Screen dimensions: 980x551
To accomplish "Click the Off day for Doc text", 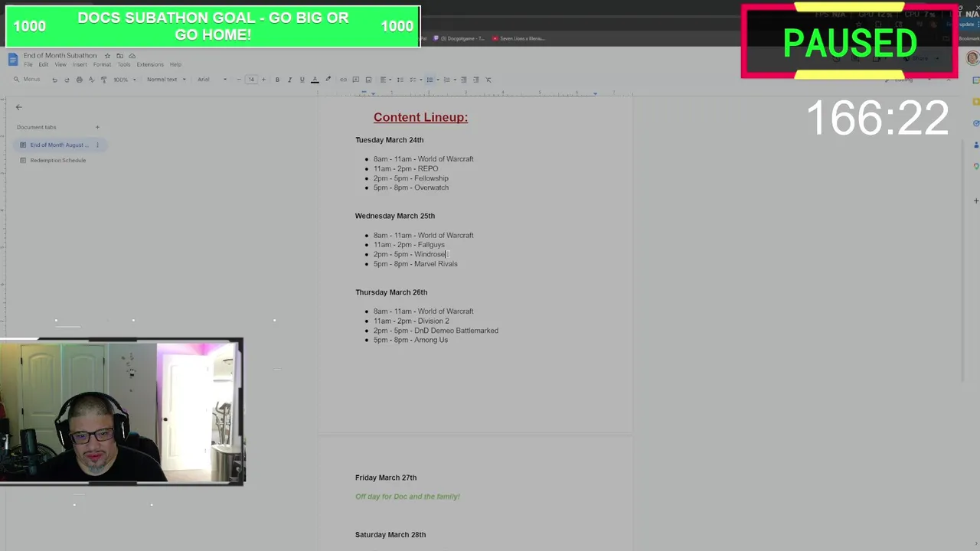I will click(x=407, y=497).
